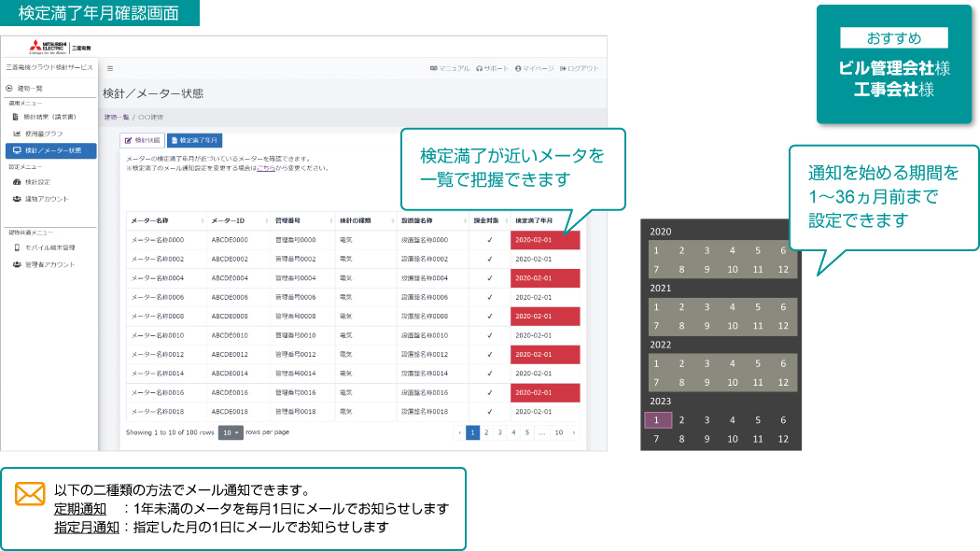The image size is (980, 551).
Task: Click the マニュアル book icon in header
Action: click(x=434, y=68)
